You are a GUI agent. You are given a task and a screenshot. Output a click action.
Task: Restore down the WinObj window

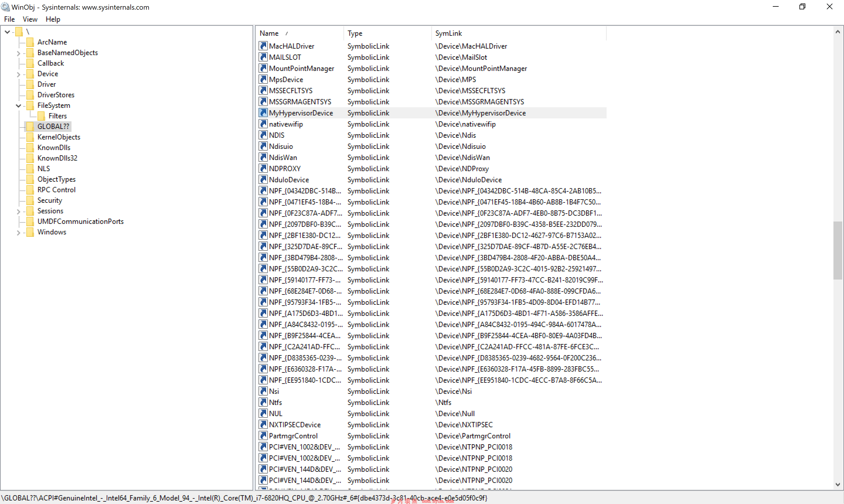(x=802, y=7)
